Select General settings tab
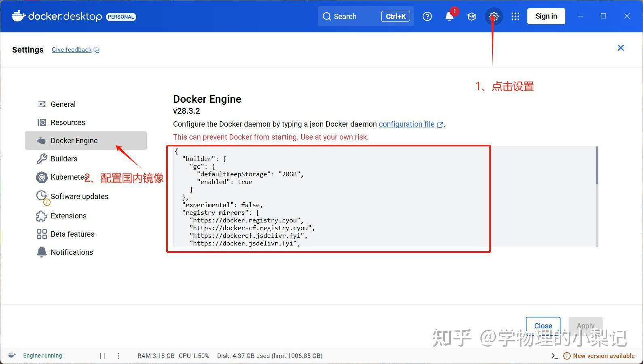Screen dimensions: 643x364 (63, 104)
